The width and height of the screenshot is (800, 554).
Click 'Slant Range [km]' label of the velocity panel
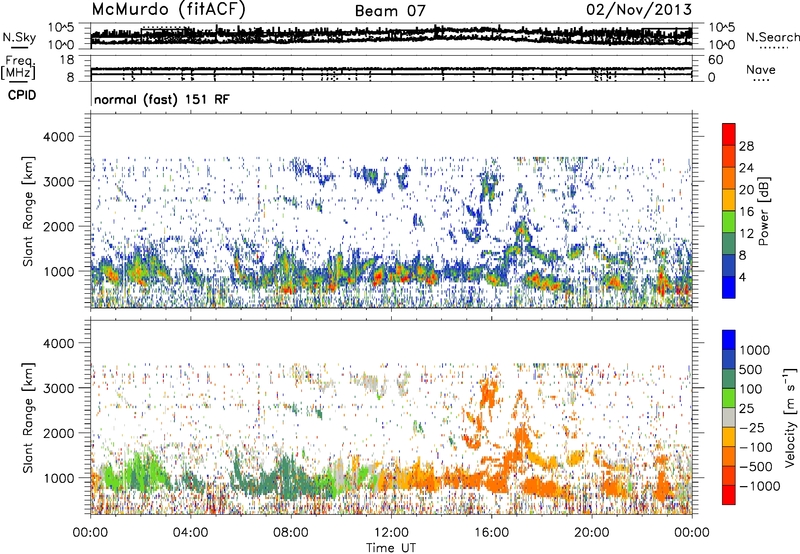click(x=28, y=417)
